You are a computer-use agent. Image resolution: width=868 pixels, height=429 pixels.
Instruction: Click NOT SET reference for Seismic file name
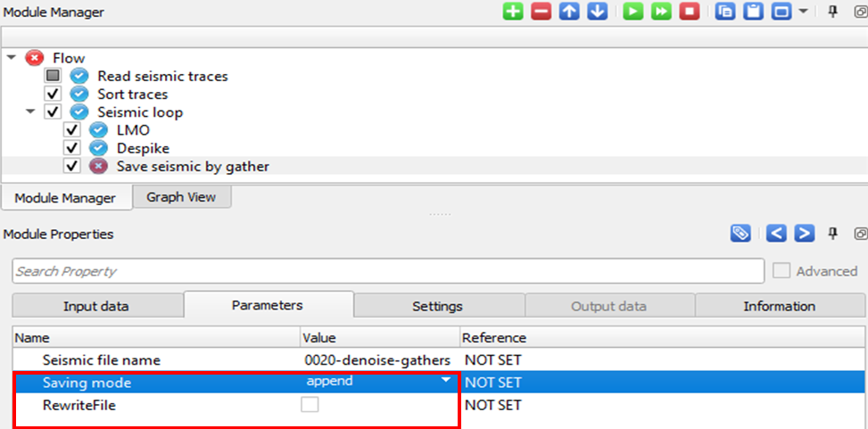[x=492, y=359]
